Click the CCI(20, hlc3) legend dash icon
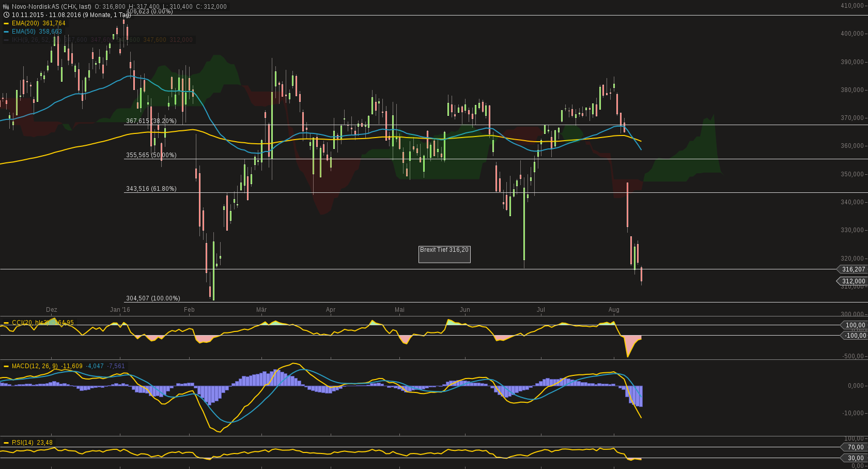Image resolution: width=868 pixels, height=469 pixels. click(6, 322)
